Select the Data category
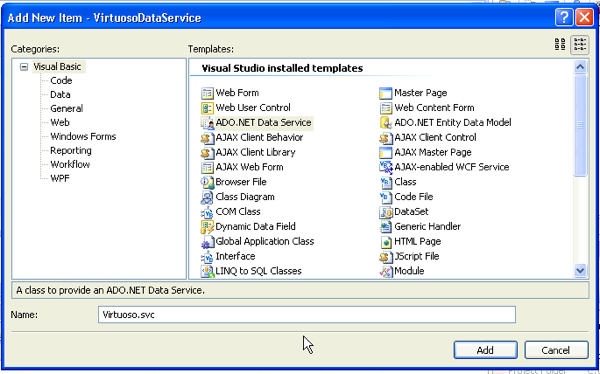This screenshot has width=600, height=374. point(60,95)
